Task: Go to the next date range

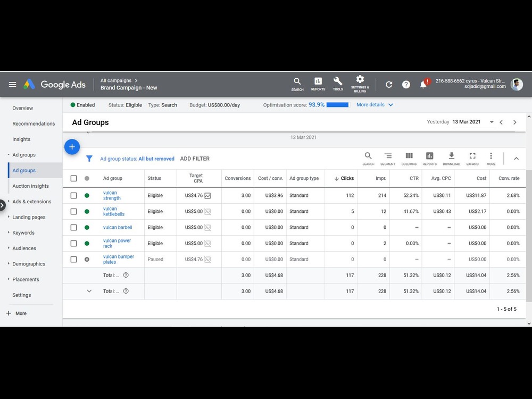Action: pos(514,122)
